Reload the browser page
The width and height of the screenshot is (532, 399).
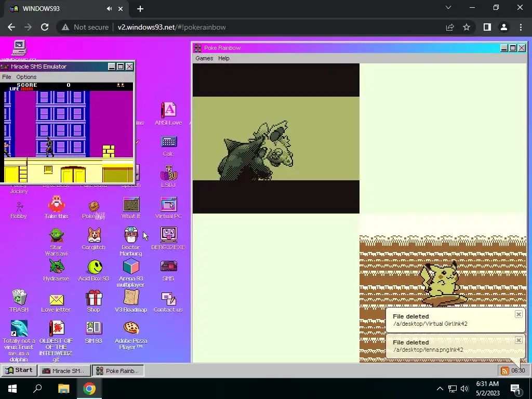click(x=45, y=27)
